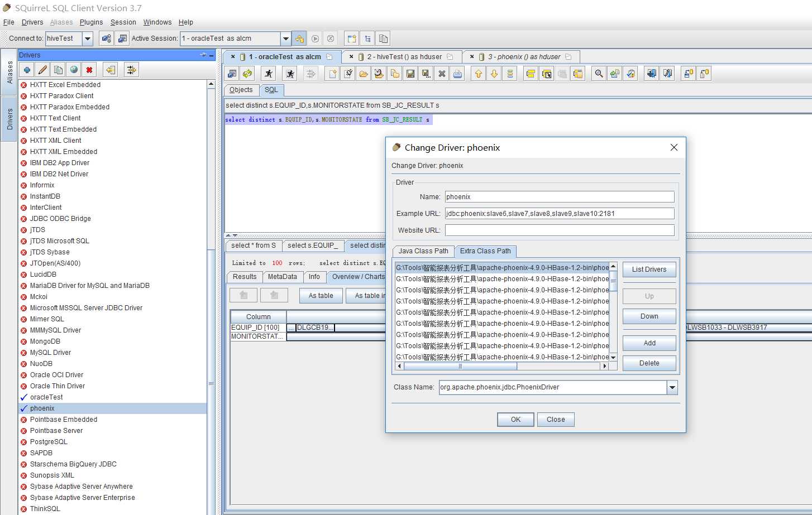Click the globe Website icon in Drivers toolbar

point(74,70)
